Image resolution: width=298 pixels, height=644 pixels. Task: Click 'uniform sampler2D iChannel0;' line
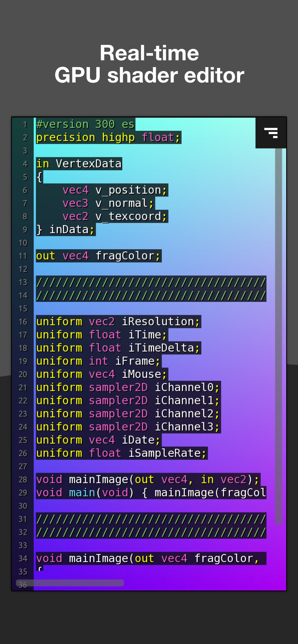pos(128,387)
